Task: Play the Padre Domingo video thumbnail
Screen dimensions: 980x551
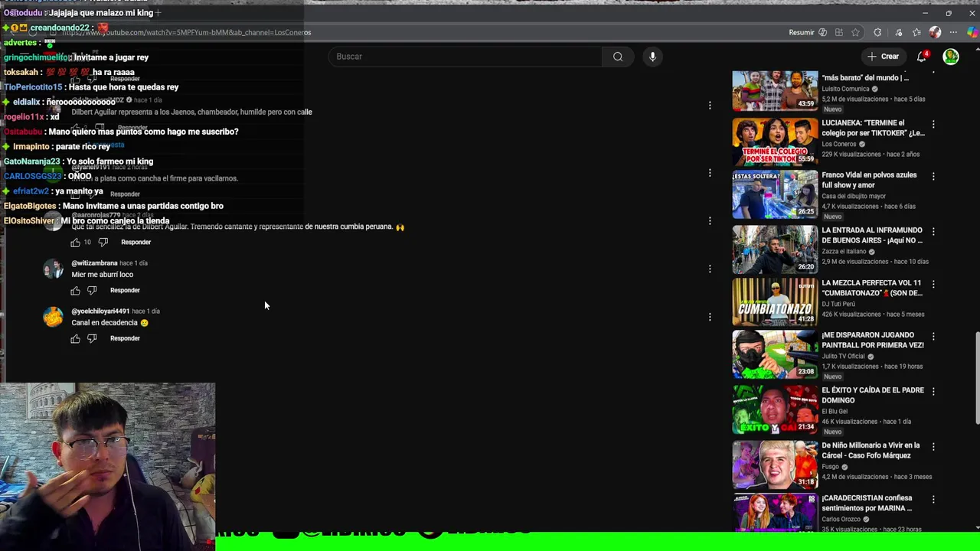Action: 775,409
